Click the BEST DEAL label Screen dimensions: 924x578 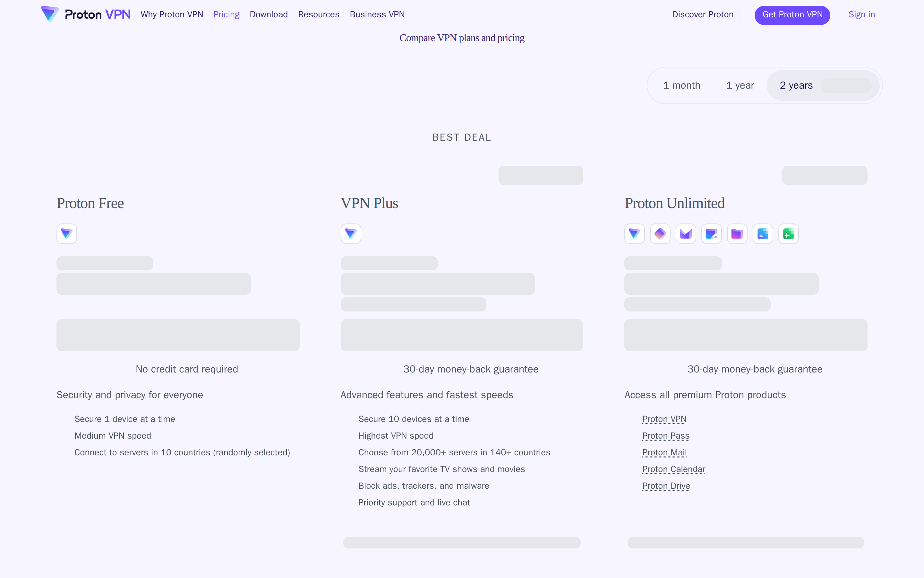click(462, 137)
